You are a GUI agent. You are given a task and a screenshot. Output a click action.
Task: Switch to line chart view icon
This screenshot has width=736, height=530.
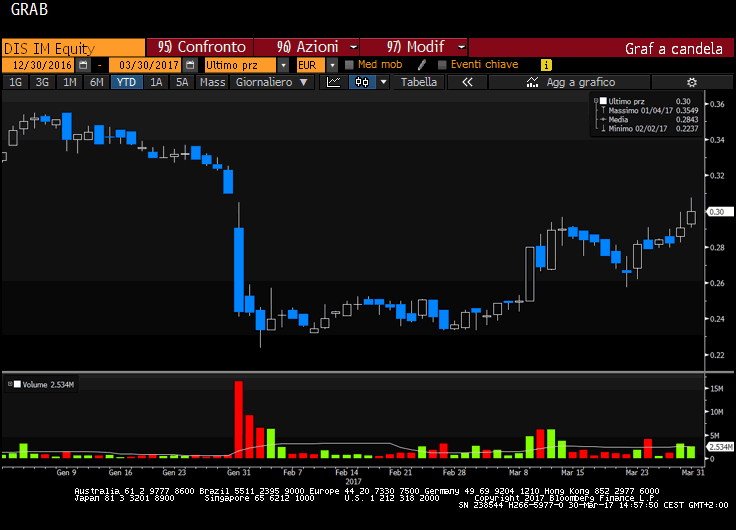(334, 82)
